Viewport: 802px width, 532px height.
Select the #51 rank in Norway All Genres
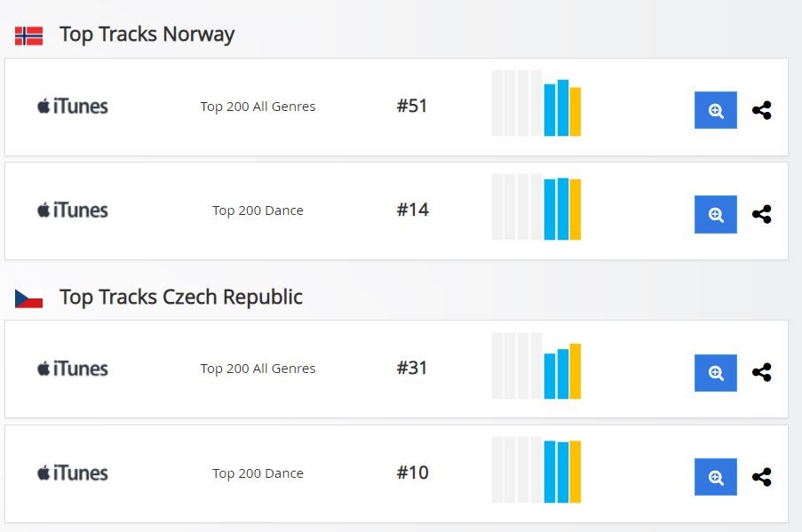point(412,106)
